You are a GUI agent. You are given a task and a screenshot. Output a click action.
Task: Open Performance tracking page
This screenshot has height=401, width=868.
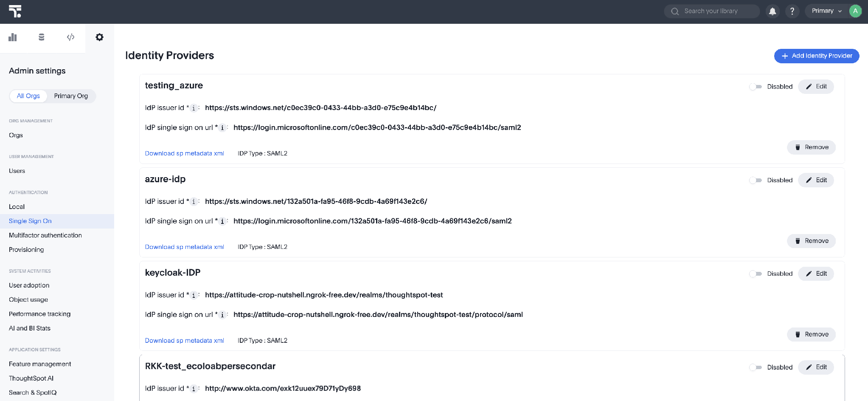(x=40, y=314)
